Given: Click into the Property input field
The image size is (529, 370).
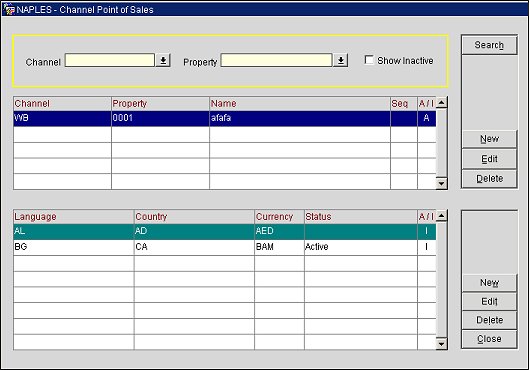Looking at the screenshot, I should click(276, 60).
